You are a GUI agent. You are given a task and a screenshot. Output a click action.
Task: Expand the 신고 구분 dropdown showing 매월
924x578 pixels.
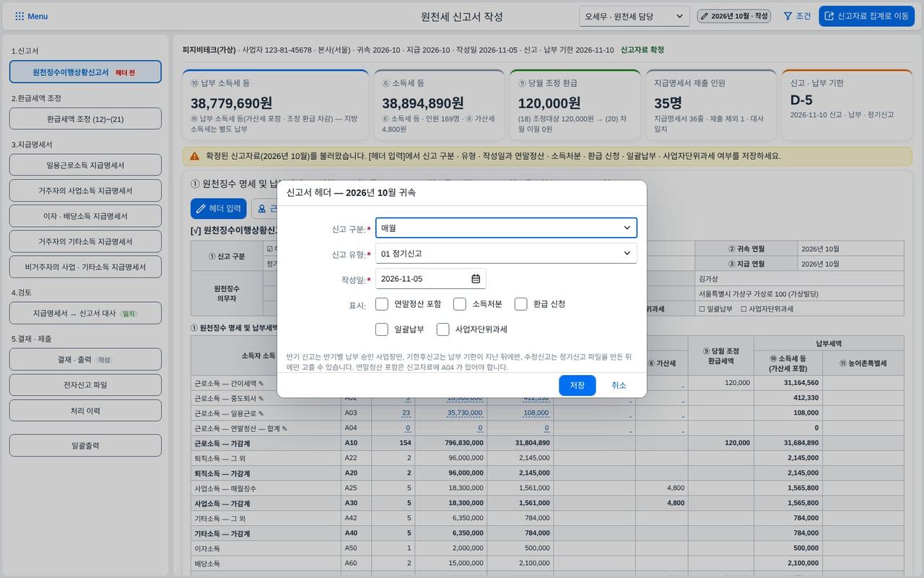506,228
